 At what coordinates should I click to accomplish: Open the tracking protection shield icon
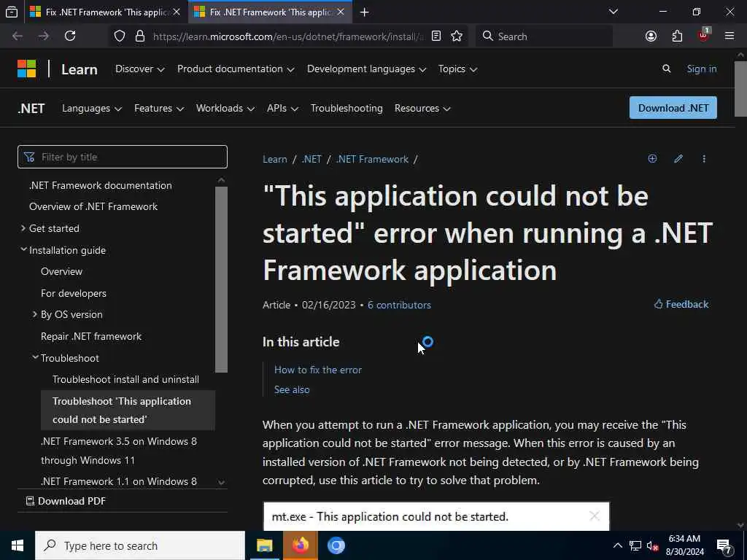click(120, 36)
